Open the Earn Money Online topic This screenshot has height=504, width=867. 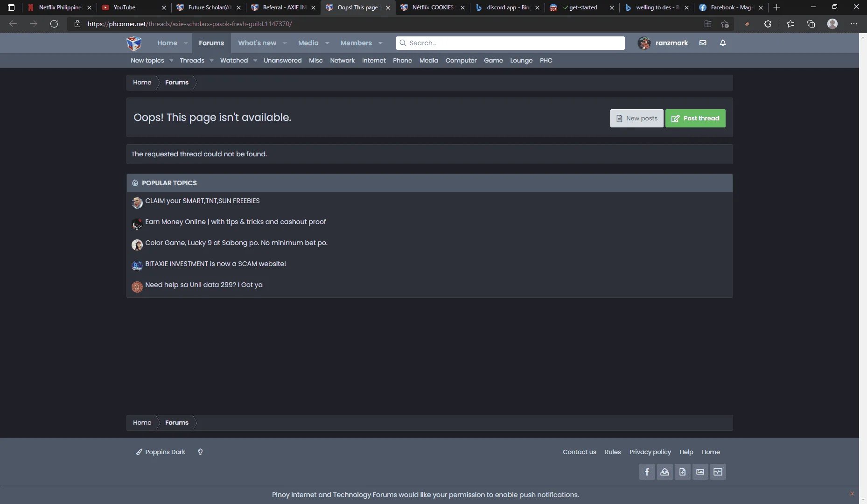[235, 222]
